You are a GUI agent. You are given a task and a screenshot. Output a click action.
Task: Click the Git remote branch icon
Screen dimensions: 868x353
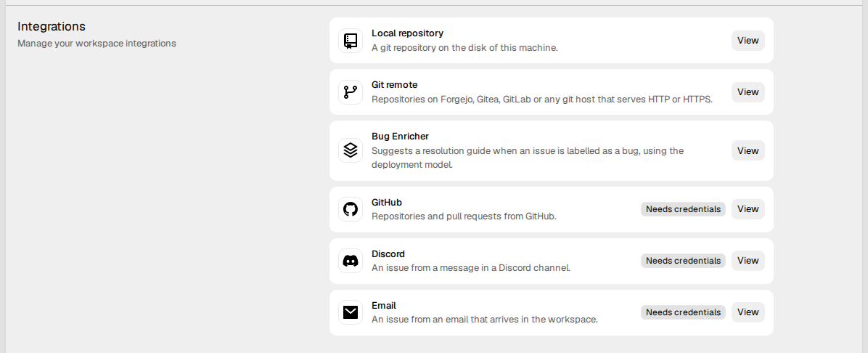[x=351, y=92]
